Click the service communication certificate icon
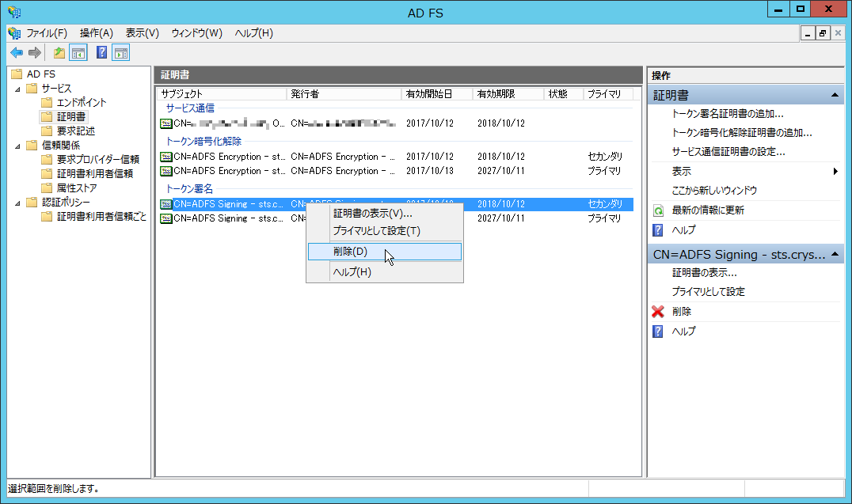 point(165,124)
